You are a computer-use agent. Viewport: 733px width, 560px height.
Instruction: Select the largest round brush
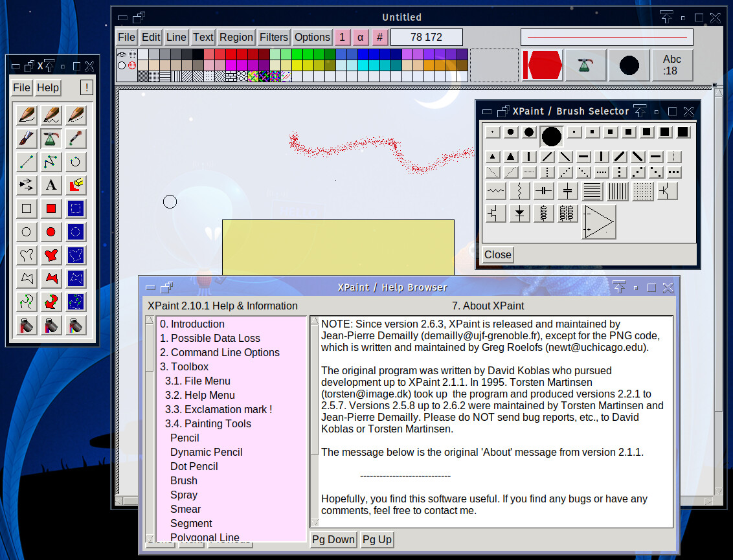551,136
